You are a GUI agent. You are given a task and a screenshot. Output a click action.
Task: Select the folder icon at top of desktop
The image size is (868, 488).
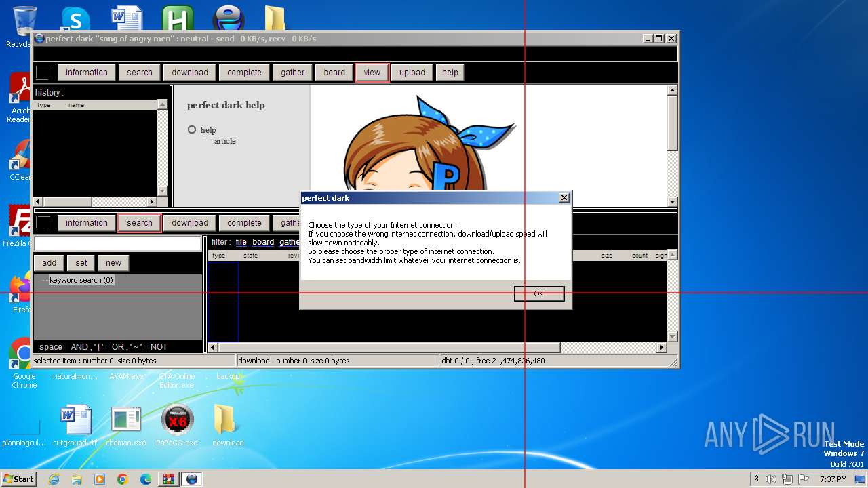pos(275,19)
